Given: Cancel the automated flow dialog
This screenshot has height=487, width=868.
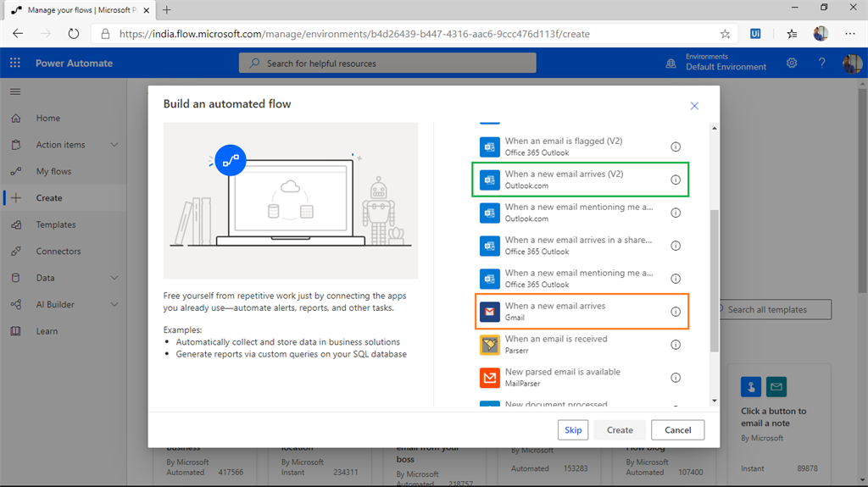Looking at the screenshot, I should 677,430.
